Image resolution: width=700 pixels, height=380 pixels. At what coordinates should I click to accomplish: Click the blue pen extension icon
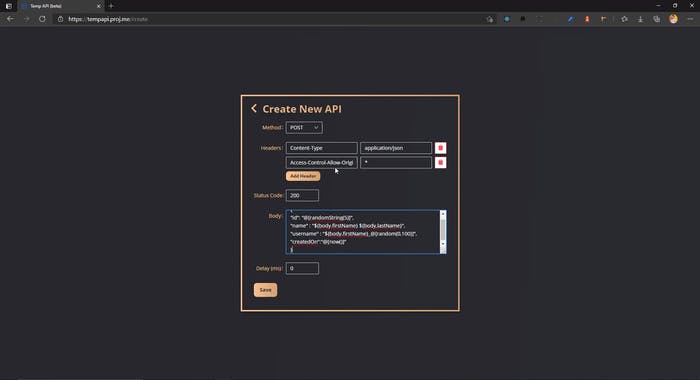pos(571,19)
